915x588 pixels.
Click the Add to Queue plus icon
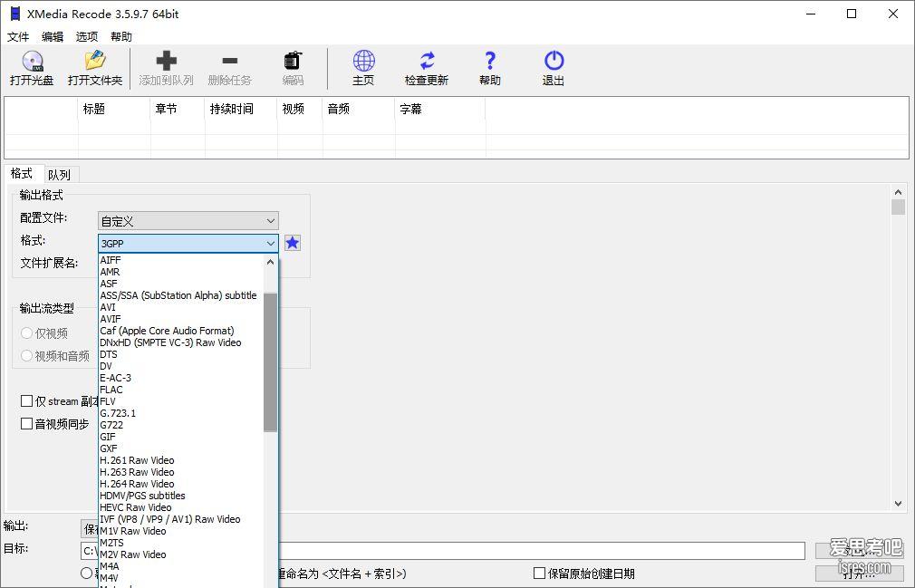(x=166, y=62)
